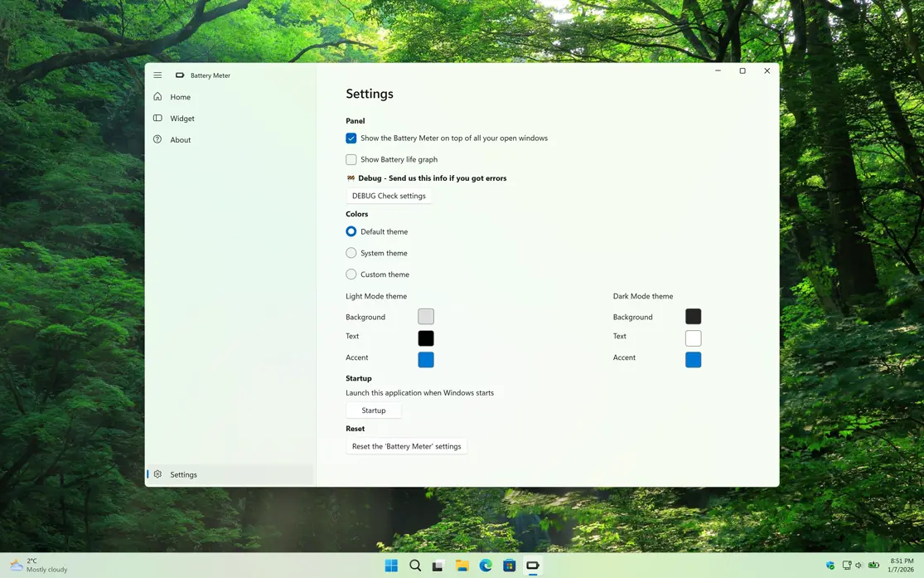Reset the 'Battery Meter' settings
924x578 pixels.
tap(406, 446)
